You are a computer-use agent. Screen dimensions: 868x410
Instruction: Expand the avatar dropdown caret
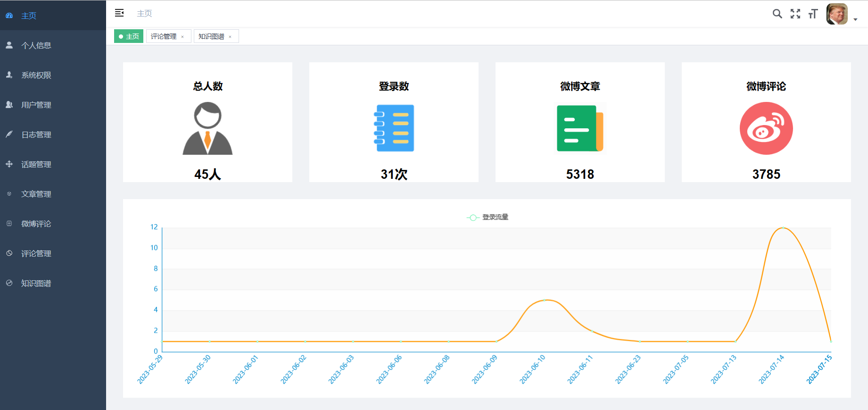855,19
